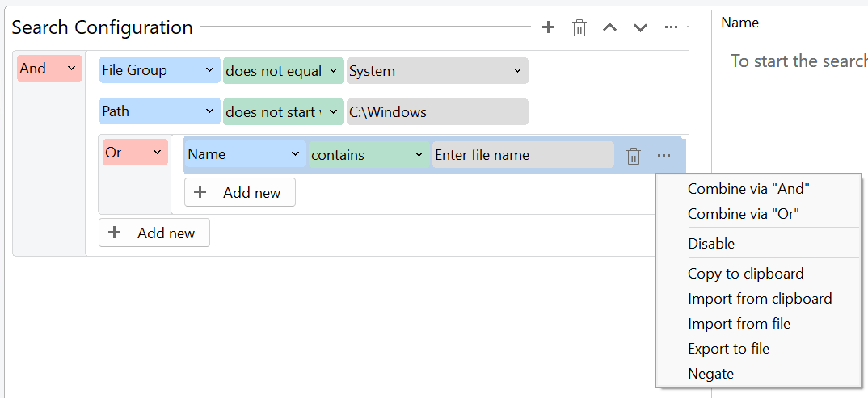Expand the 'contains' condition dropdown
The width and height of the screenshot is (868, 398).
(369, 155)
